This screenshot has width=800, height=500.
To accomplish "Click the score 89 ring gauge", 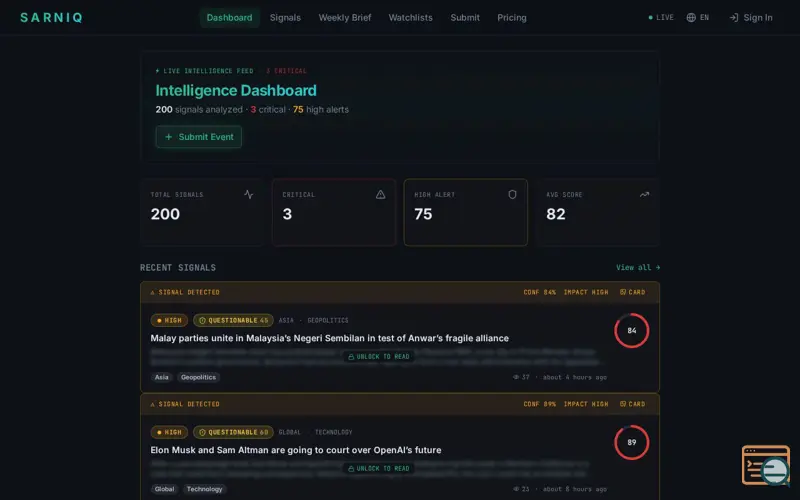I will click(632, 442).
